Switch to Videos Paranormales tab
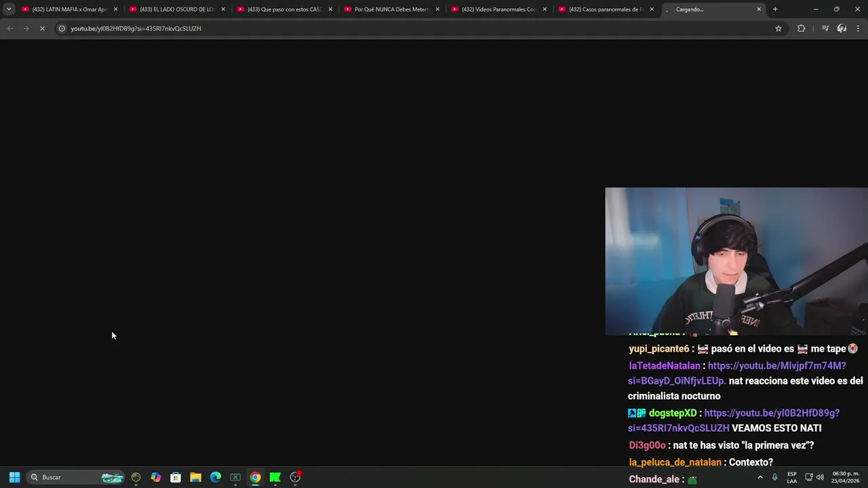The height and width of the screenshot is (488, 868). coord(498,9)
